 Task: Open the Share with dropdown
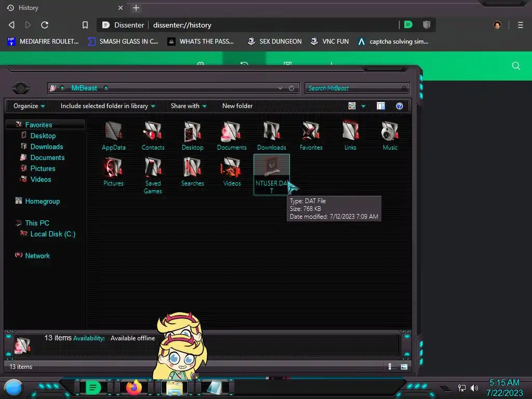click(x=188, y=106)
